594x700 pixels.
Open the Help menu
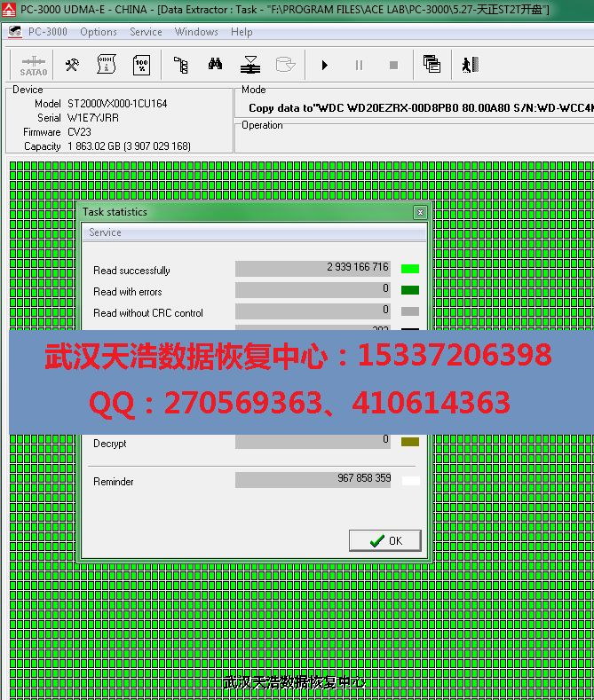pos(242,32)
